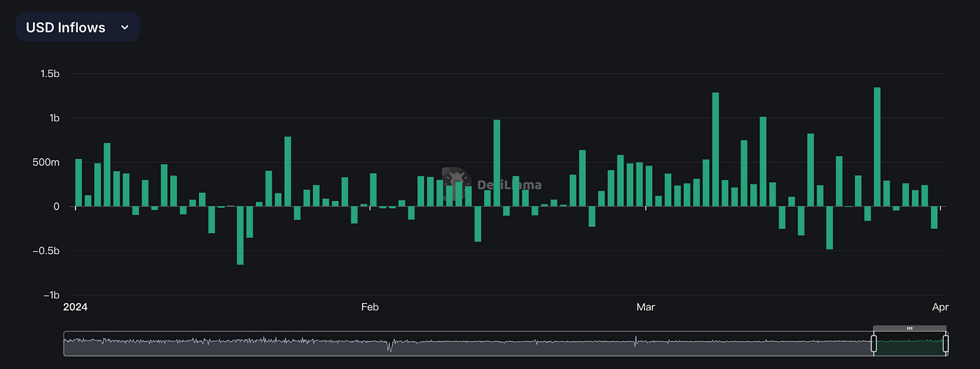Click the Apr x-axis label

(x=940, y=307)
